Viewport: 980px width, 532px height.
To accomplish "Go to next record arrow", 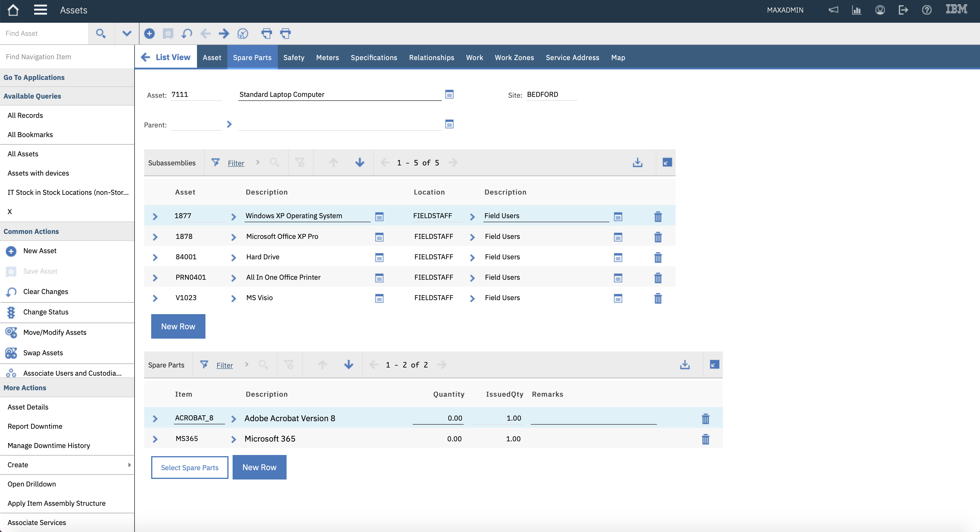I will pos(224,34).
